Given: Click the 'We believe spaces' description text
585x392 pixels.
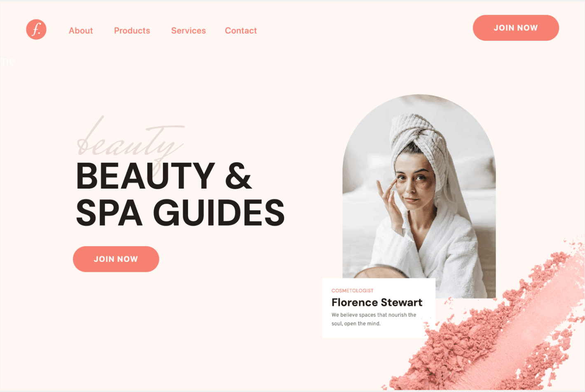Looking at the screenshot, I should (x=374, y=319).
